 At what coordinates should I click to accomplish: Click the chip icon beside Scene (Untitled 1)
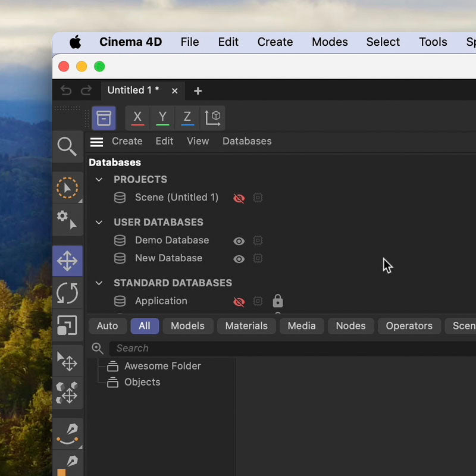[x=258, y=198]
